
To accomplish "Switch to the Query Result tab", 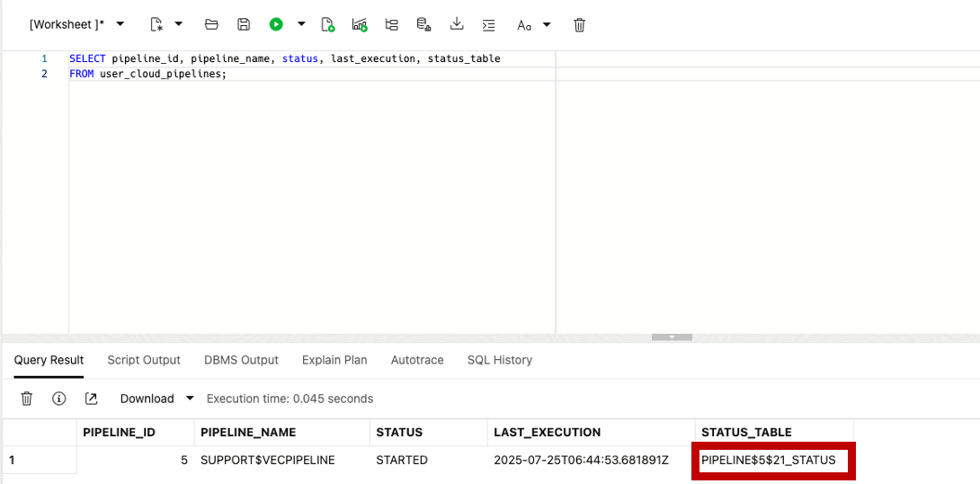I will point(49,360).
